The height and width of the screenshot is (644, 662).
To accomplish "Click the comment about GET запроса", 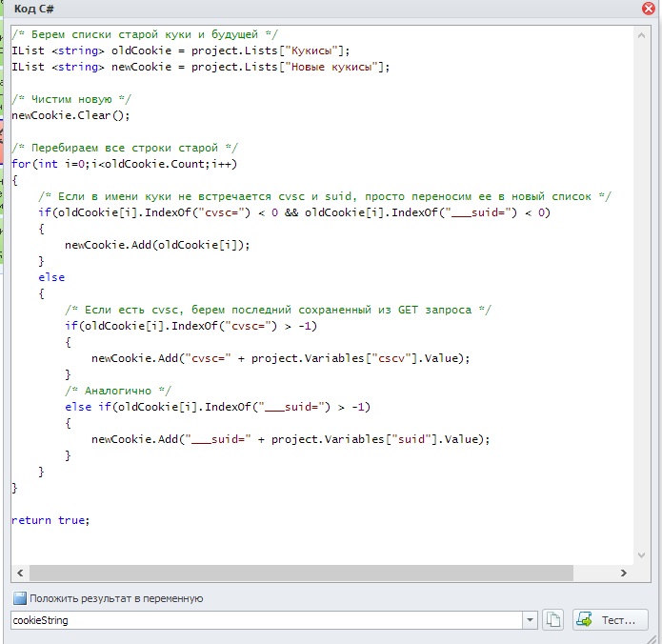I will [x=278, y=310].
